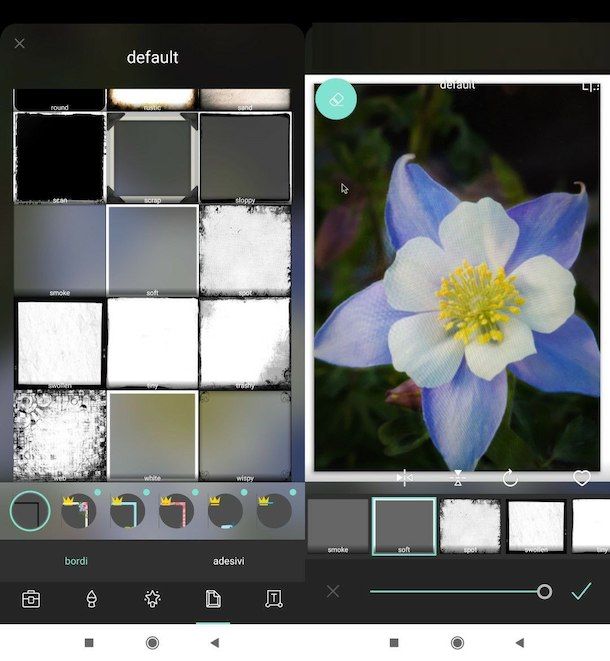610x661 pixels.
Task: Click the flower photo preview
Action: 457,277
